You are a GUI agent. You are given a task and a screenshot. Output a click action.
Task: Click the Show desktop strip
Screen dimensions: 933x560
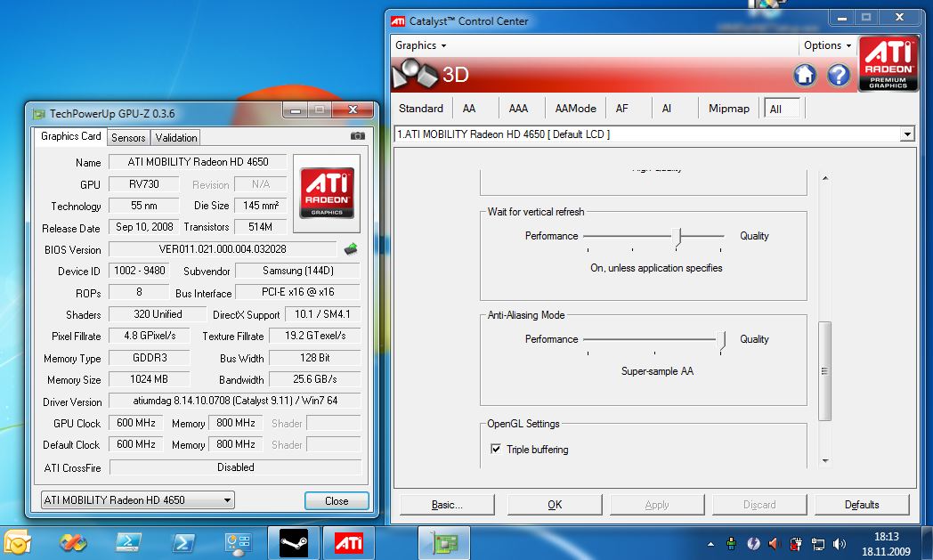[927, 543]
